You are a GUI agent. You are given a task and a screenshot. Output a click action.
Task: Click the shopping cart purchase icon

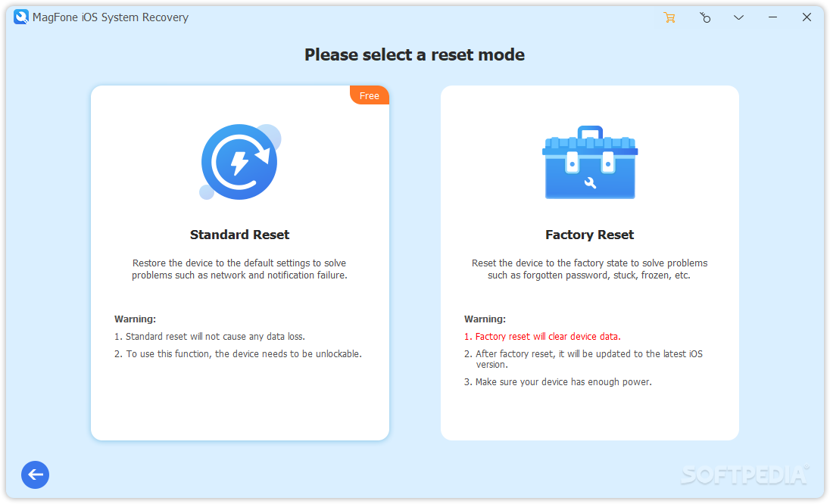(669, 17)
